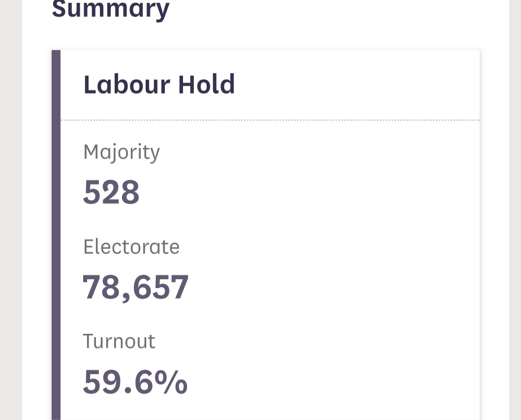
Task: Select the majority figure 528
Action: point(111,192)
